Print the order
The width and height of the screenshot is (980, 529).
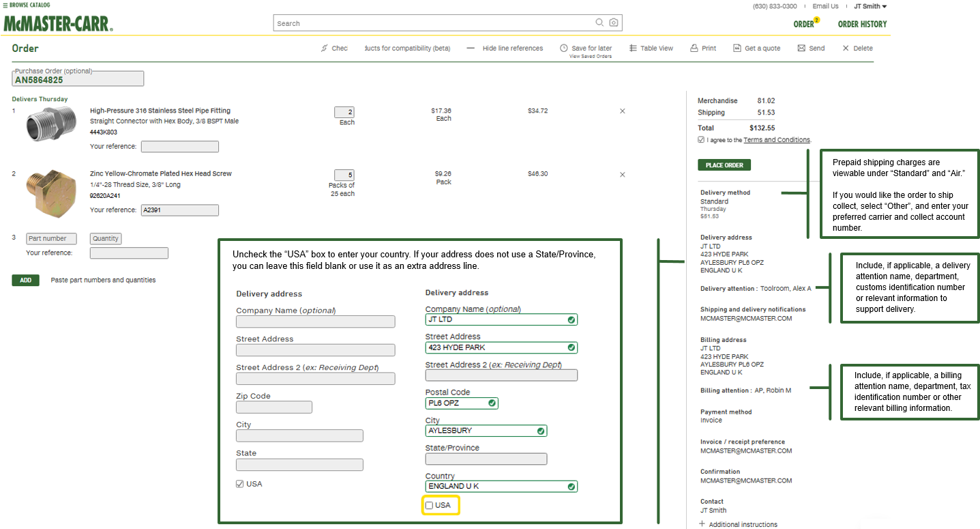703,48
